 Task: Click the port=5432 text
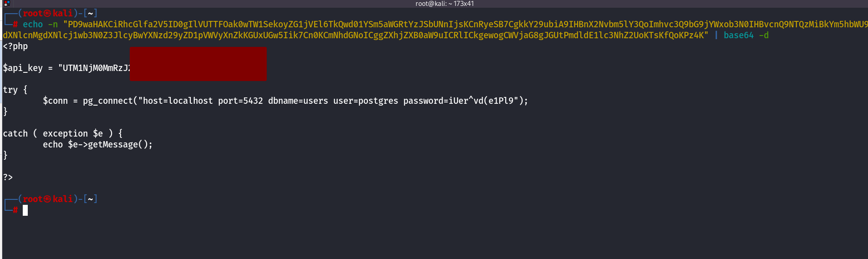(240, 101)
